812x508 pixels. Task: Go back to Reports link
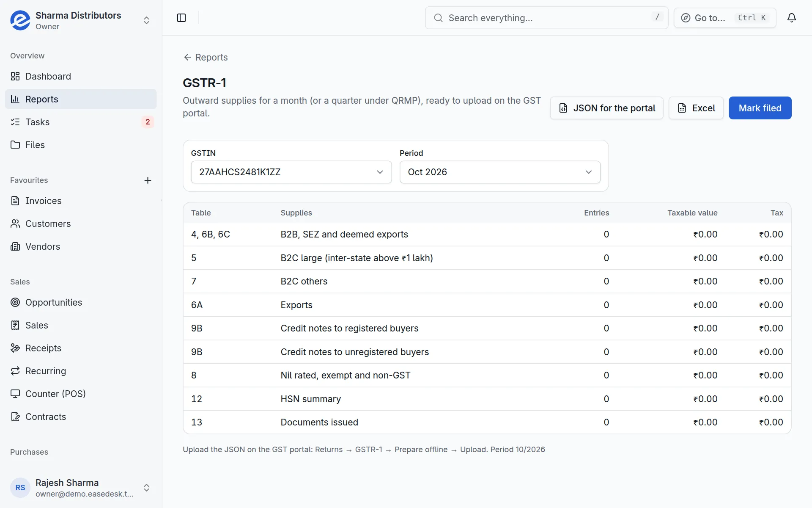coord(206,57)
